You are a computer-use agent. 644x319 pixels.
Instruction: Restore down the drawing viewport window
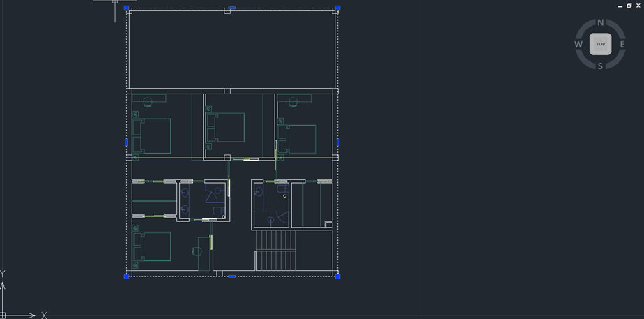(x=629, y=6)
